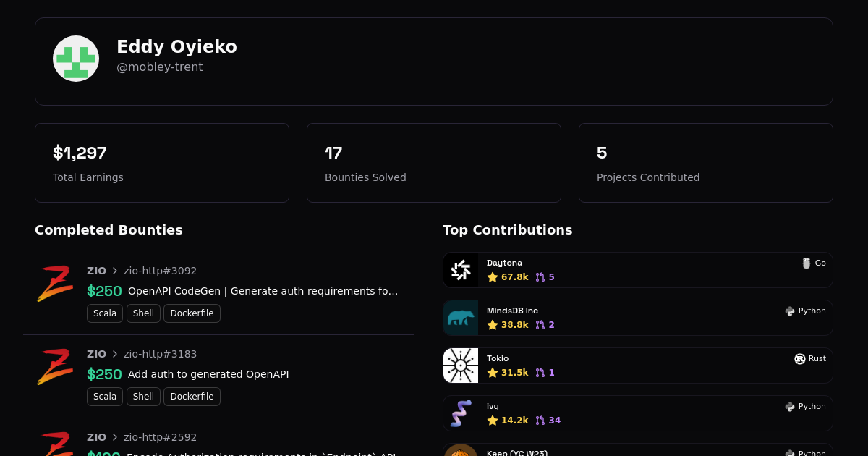The image size is (868, 456).
Task: Click the Daytona project logo
Action: tap(461, 270)
